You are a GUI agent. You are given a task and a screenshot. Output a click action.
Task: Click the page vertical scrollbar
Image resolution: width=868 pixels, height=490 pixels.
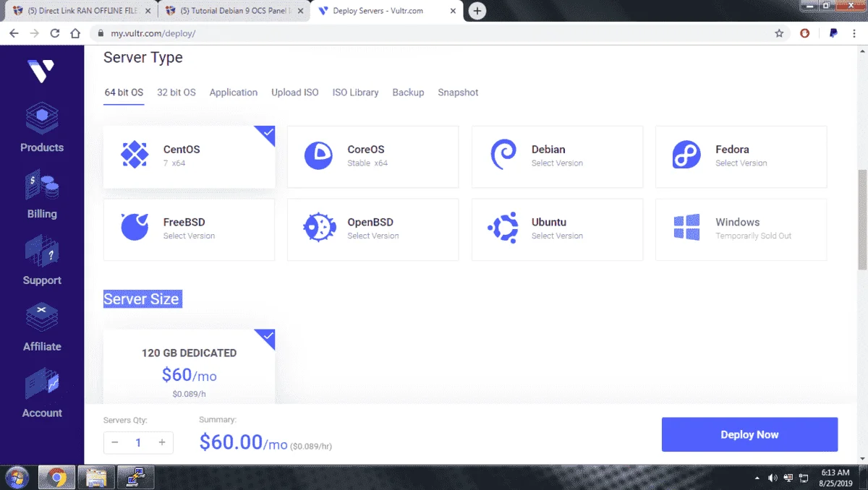pos(862,220)
